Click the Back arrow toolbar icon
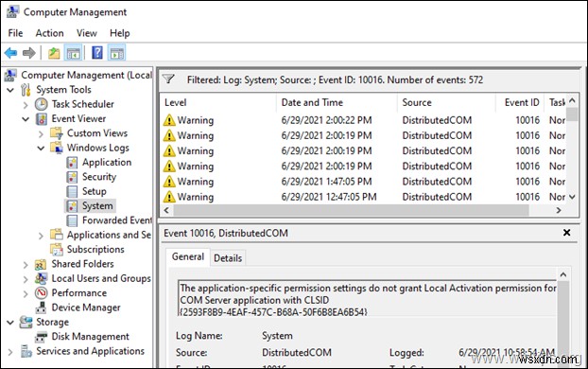This screenshot has width=588, height=369. [x=11, y=53]
